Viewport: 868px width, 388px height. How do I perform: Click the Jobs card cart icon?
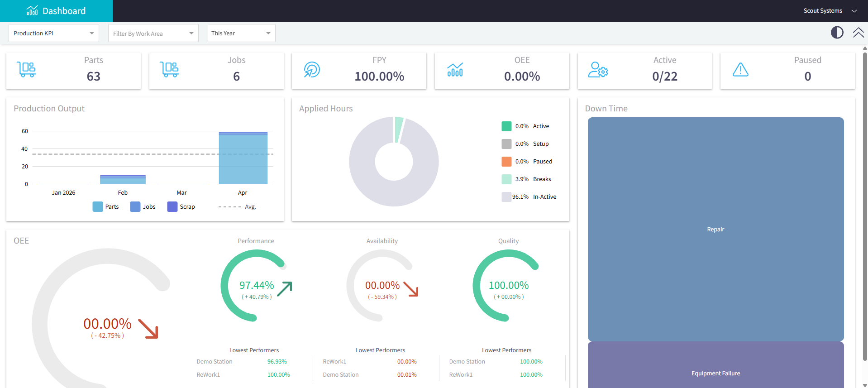pos(170,69)
